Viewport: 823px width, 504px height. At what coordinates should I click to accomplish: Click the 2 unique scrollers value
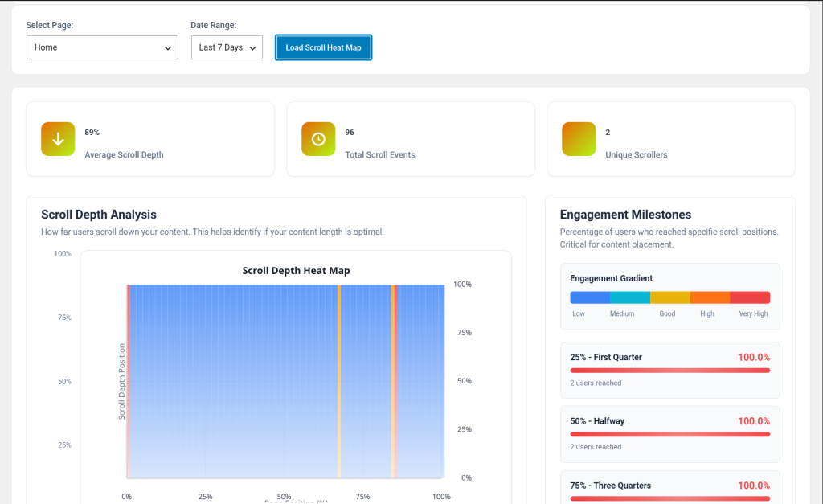point(608,133)
